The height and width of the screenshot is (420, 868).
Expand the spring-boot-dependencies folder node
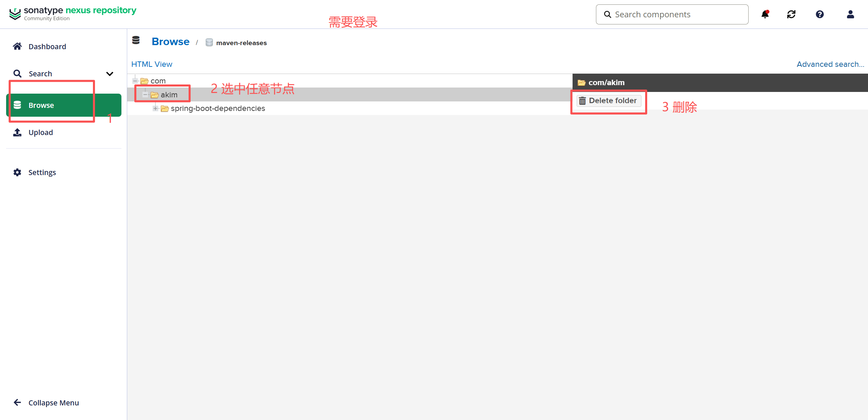click(x=155, y=109)
